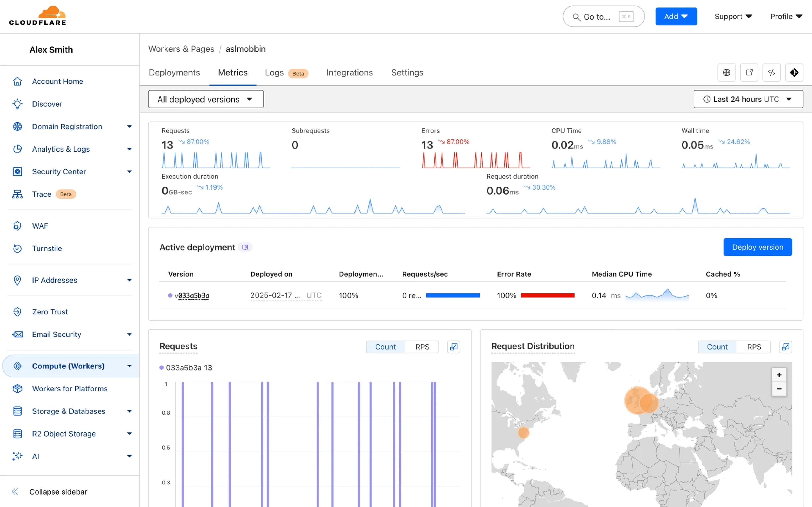Click the Security Center icon
The image size is (812, 507).
click(x=17, y=172)
